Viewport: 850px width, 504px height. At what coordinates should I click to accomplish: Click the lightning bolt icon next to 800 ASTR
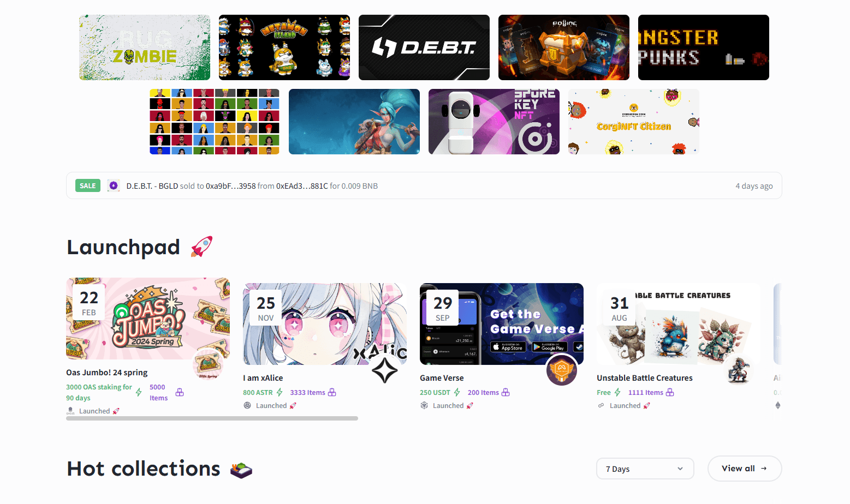pos(280,392)
